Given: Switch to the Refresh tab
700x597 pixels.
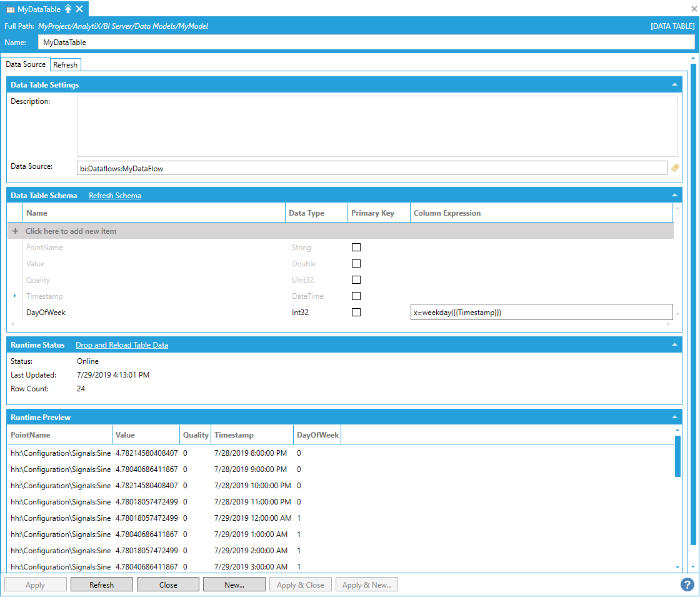Looking at the screenshot, I should (66, 65).
